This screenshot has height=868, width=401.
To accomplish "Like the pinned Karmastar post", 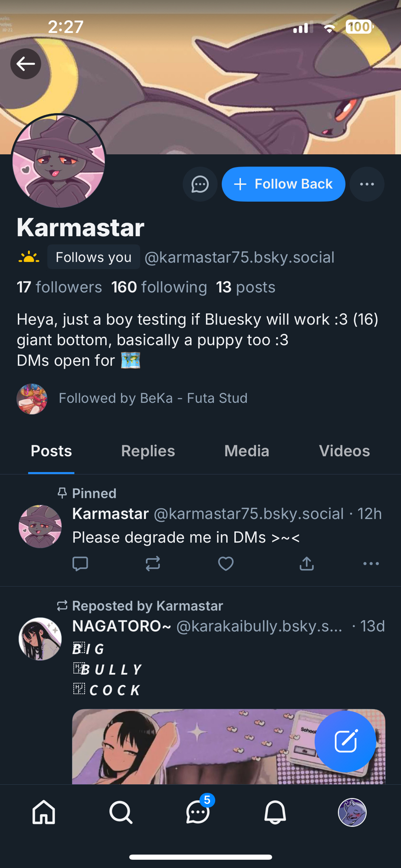I will pos(226,564).
